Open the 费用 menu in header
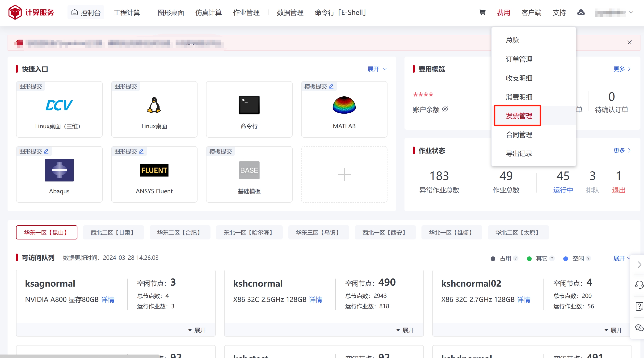Viewport: 644px width, 358px height. [504, 12]
